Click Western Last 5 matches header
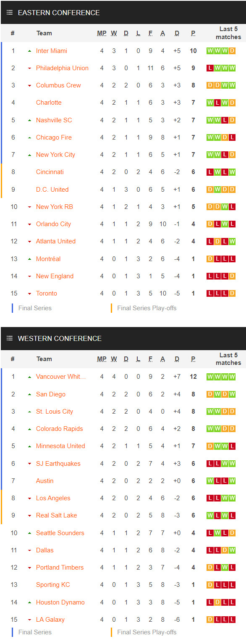246x644 pixels. (x=228, y=359)
